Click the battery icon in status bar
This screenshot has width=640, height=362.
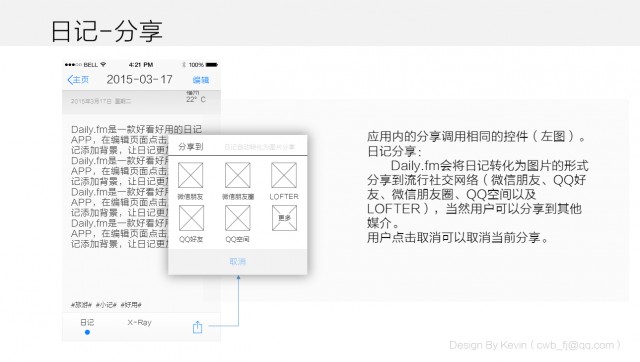coord(212,64)
